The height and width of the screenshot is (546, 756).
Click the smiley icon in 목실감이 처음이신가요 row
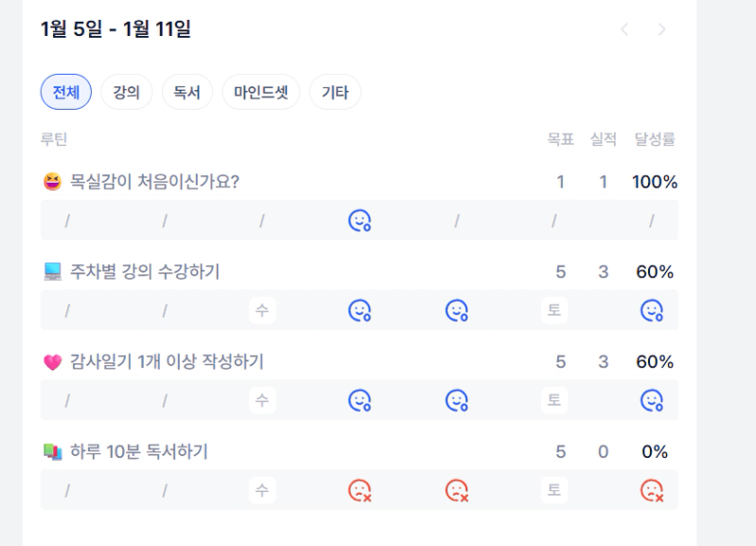click(x=360, y=220)
